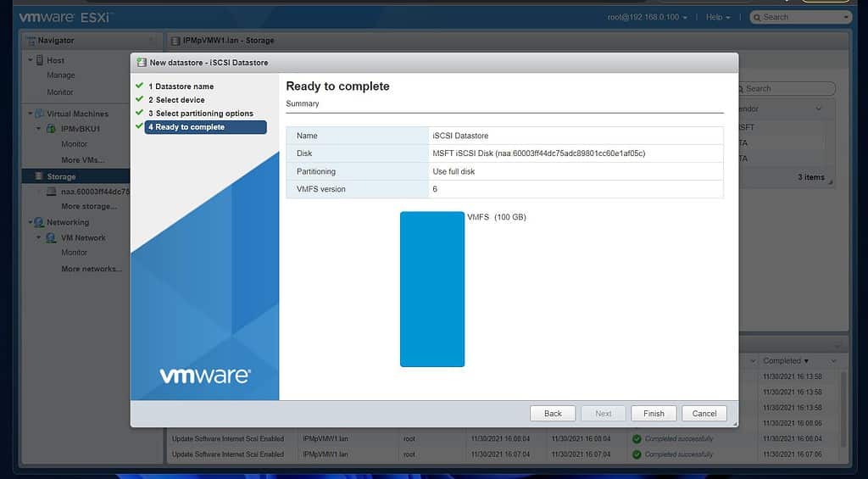Screen dimensions: 868x479
Task: Click the IPMvBKU1 VM icon
Action: [51, 129]
